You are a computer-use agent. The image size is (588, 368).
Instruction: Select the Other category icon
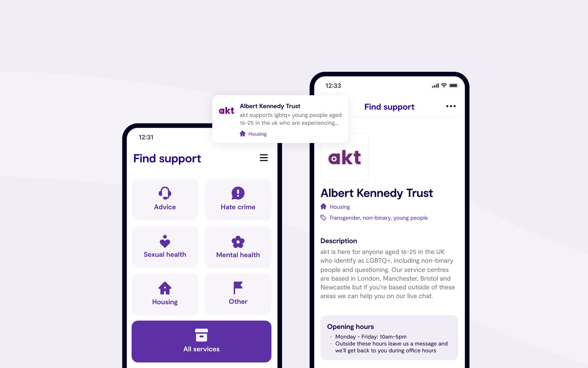[238, 288]
